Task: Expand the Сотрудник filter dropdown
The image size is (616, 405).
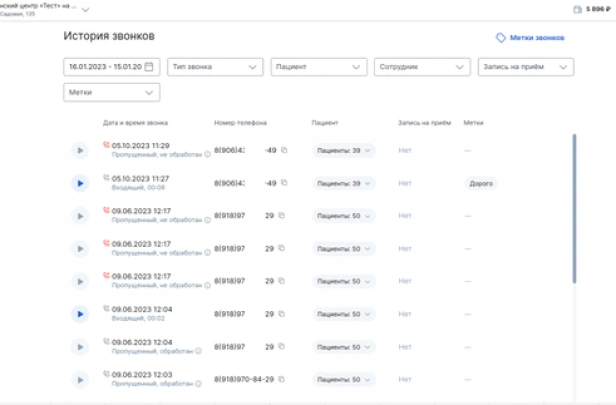Action: point(421,67)
